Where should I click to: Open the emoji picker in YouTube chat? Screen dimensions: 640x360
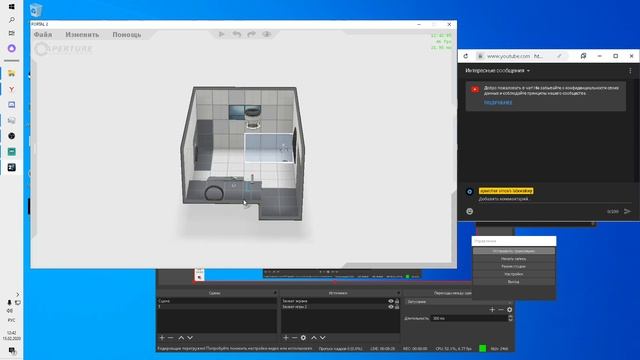470,211
